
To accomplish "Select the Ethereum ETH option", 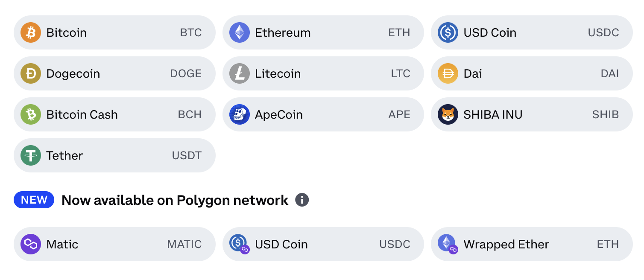I will (323, 32).
